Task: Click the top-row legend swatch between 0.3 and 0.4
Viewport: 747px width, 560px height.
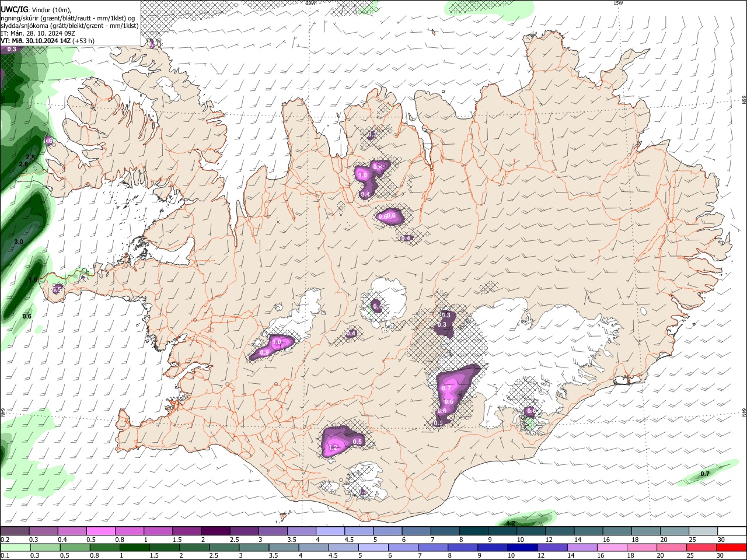Action: point(43,531)
